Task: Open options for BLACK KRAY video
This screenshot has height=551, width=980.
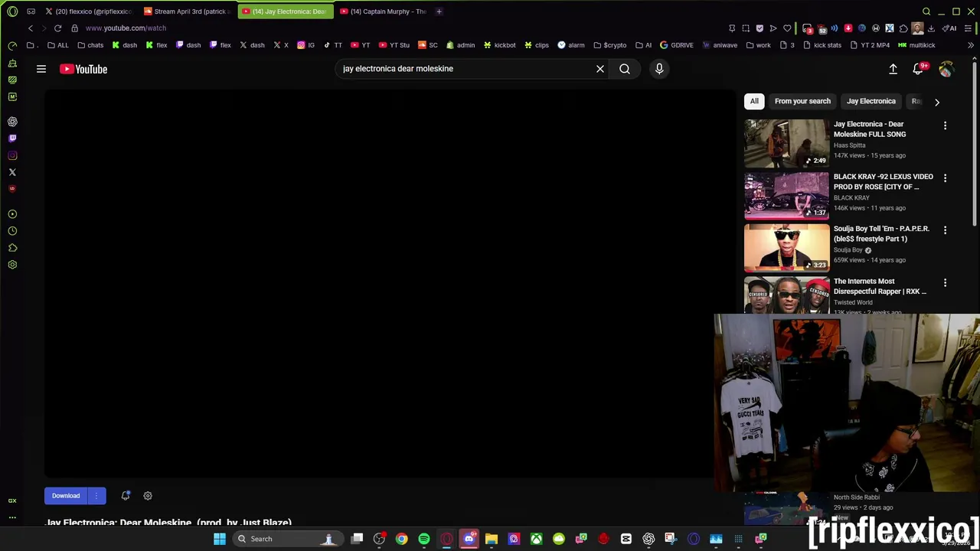Action: [x=945, y=178]
